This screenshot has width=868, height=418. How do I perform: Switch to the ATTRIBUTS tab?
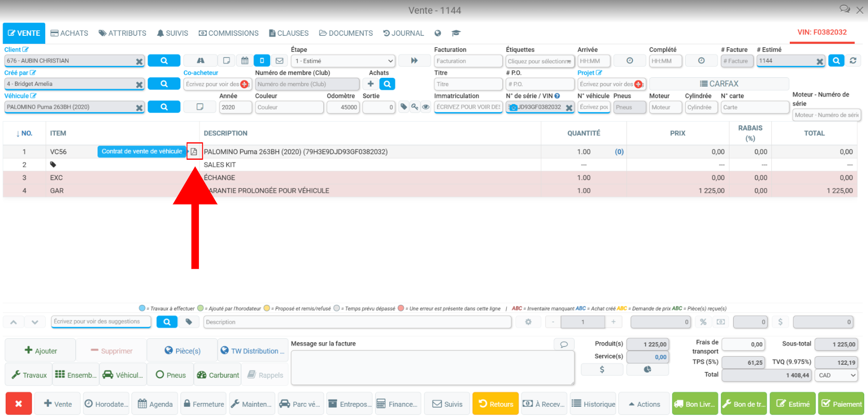point(123,33)
